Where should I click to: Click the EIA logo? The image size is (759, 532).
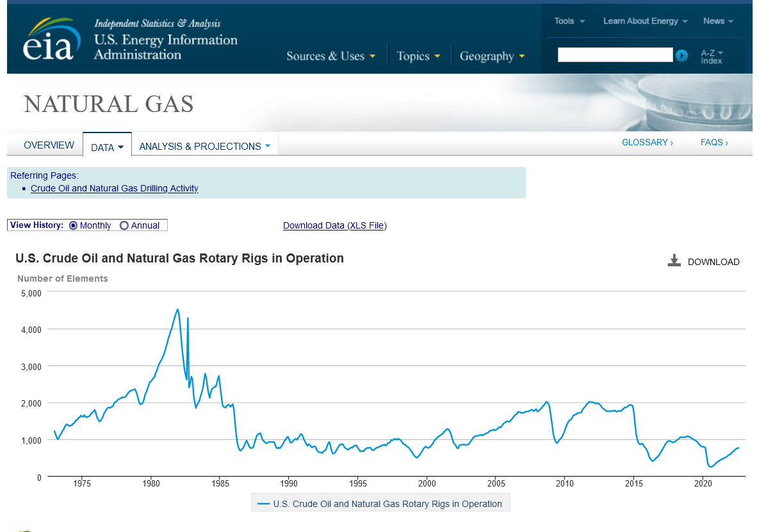coord(51,40)
